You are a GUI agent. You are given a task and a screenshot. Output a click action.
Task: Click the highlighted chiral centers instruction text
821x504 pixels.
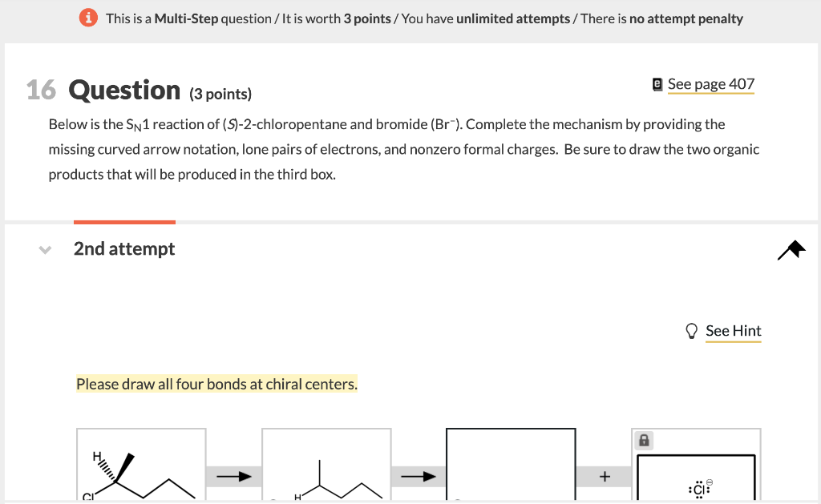tap(216, 384)
